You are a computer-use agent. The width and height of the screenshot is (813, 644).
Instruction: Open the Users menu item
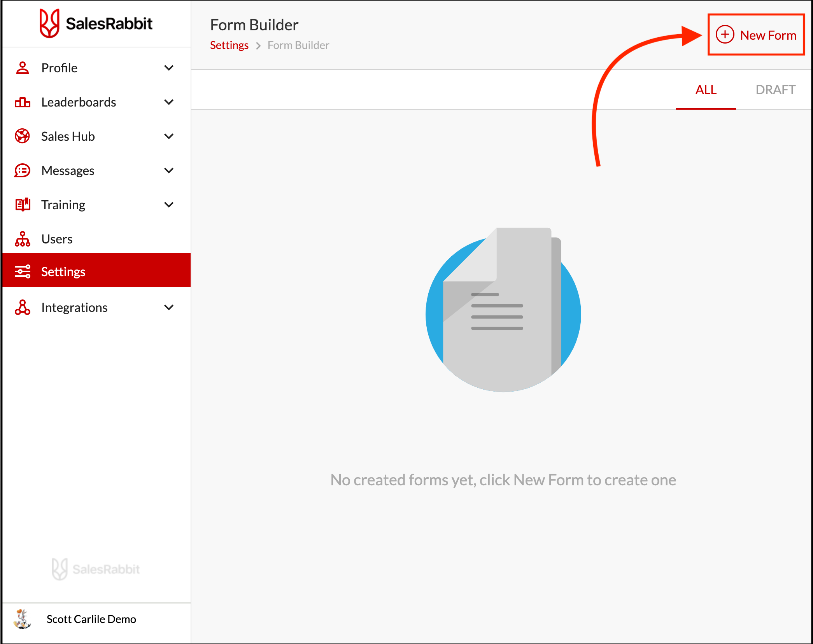tap(96, 239)
